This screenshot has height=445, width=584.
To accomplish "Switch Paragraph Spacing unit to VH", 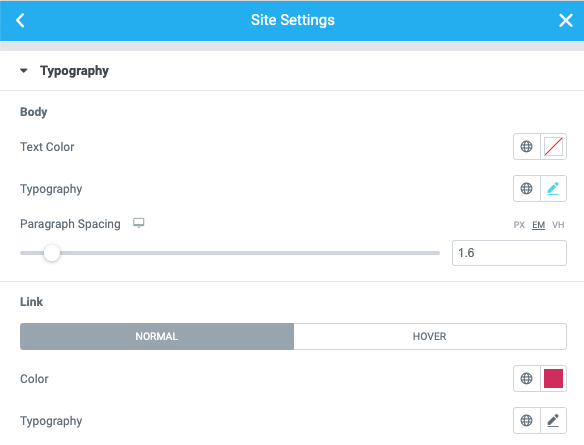I will (x=558, y=225).
